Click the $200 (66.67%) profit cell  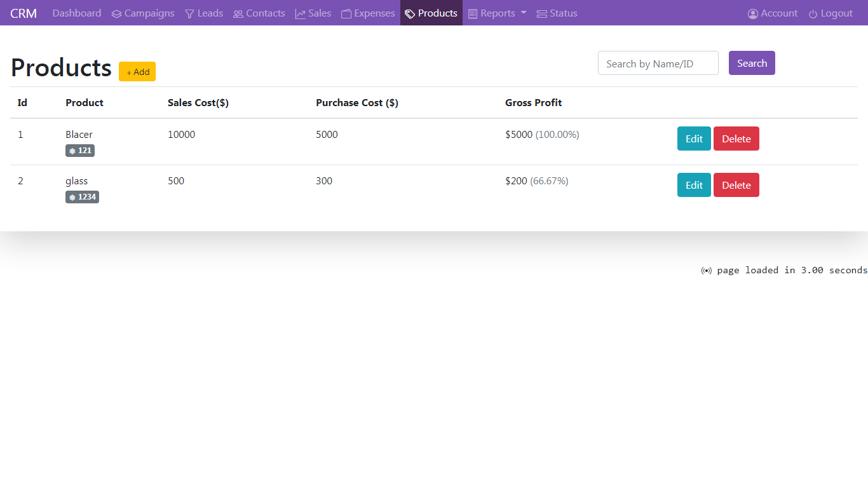[x=537, y=181]
